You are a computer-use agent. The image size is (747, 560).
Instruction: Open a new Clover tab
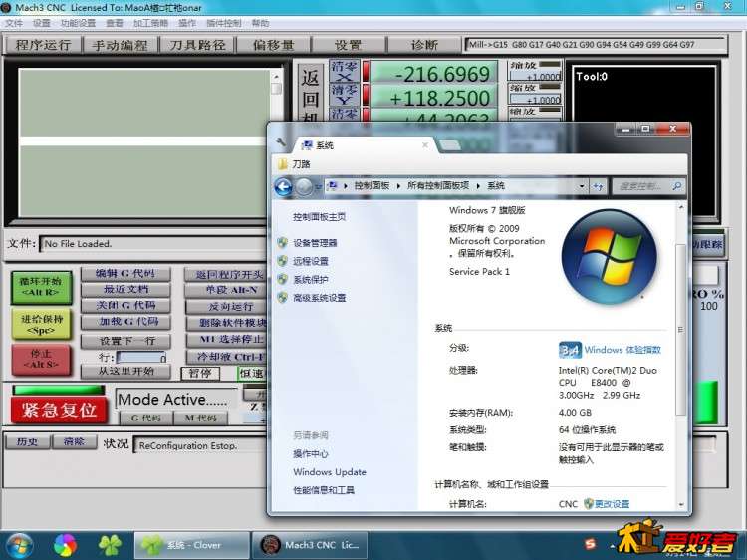449,145
